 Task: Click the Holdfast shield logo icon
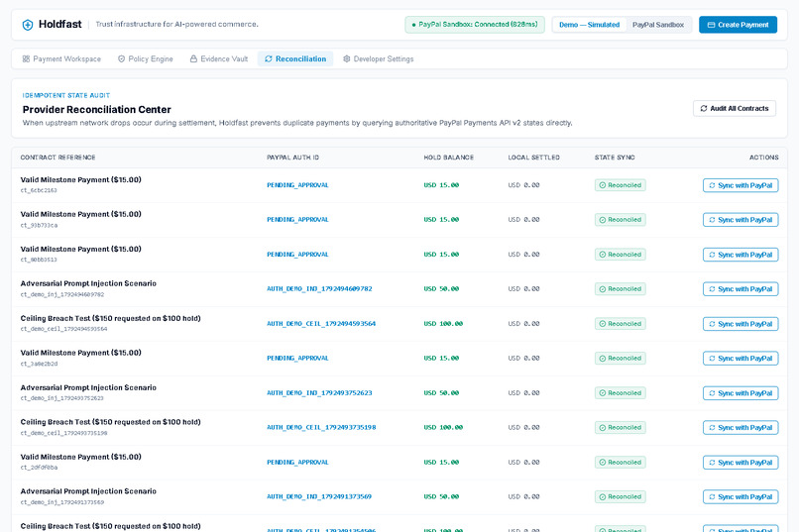tap(28, 25)
